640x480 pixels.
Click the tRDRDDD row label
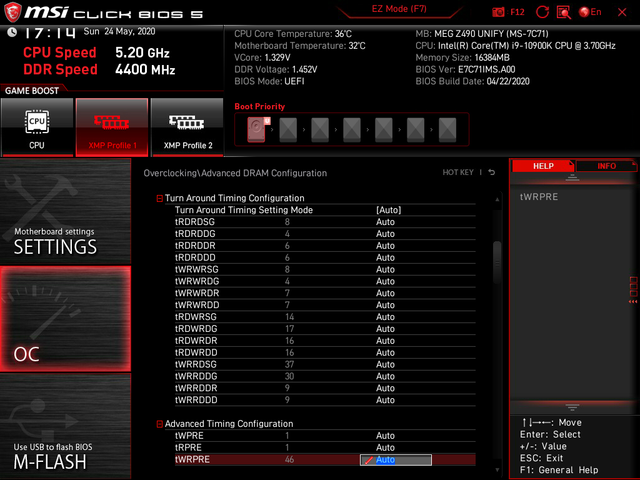coord(195,258)
